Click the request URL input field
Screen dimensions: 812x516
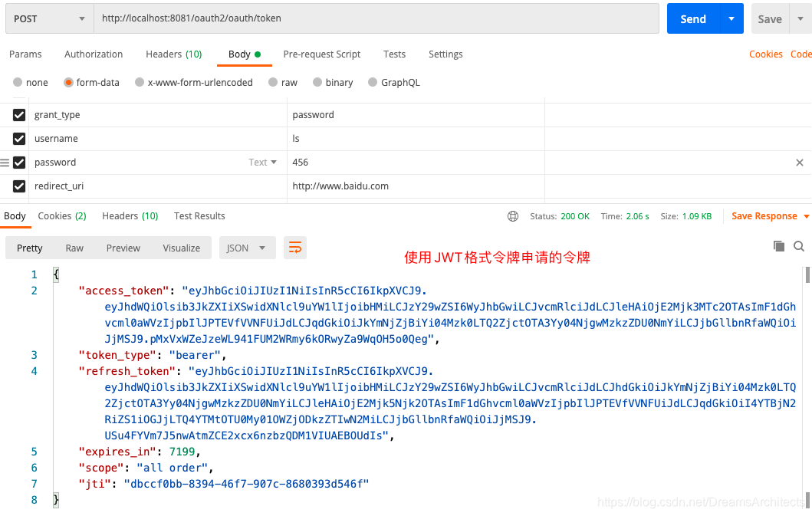point(376,18)
